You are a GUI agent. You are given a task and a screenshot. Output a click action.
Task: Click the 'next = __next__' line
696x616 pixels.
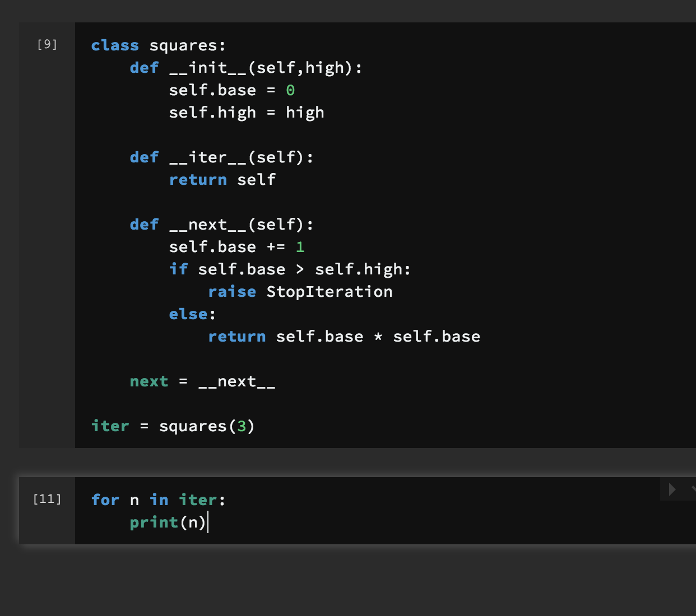[x=203, y=381]
